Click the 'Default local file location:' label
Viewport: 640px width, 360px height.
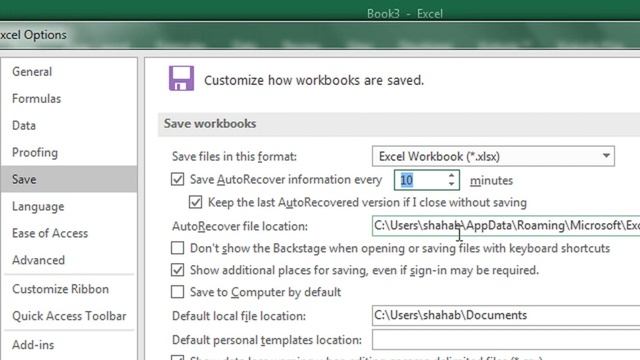[239, 316]
